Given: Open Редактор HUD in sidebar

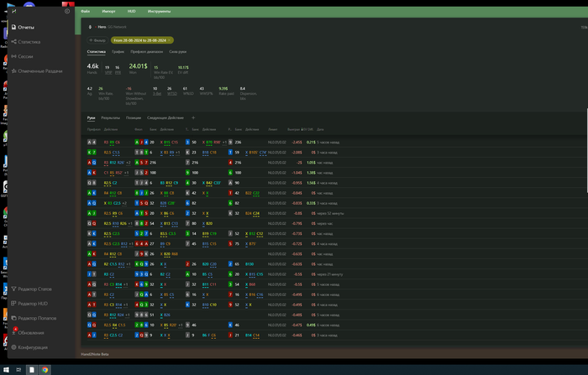Looking at the screenshot, I should pyautogui.click(x=29, y=304).
